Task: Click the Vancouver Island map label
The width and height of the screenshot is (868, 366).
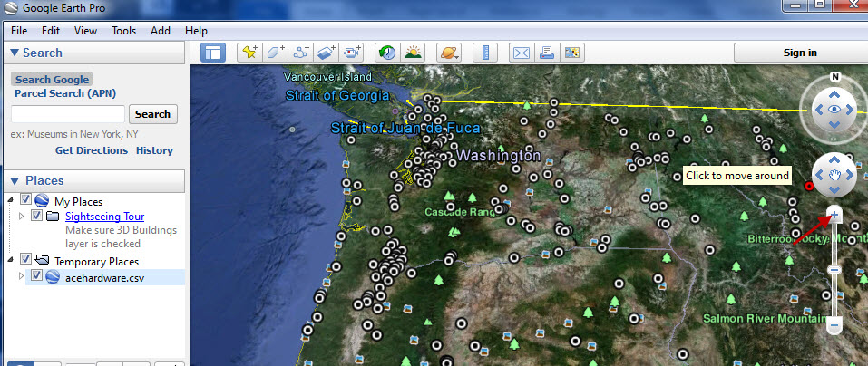Action: [327, 77]
